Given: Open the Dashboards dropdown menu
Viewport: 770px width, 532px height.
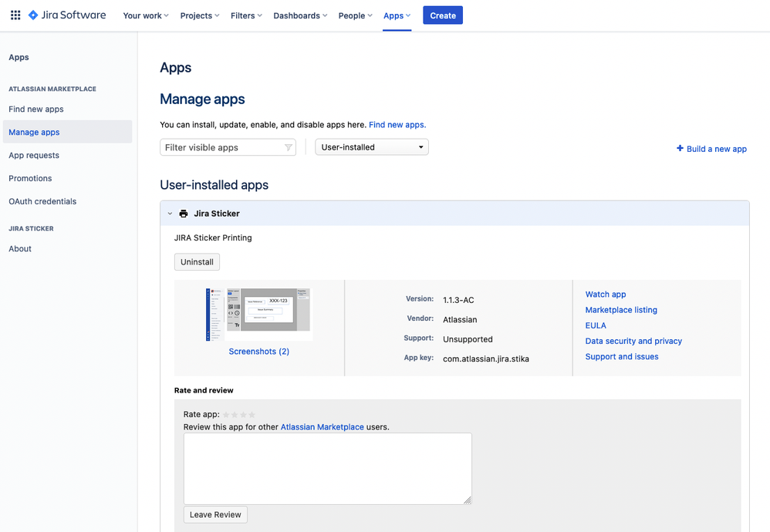Looking at the screenshot, I should 300,15.
